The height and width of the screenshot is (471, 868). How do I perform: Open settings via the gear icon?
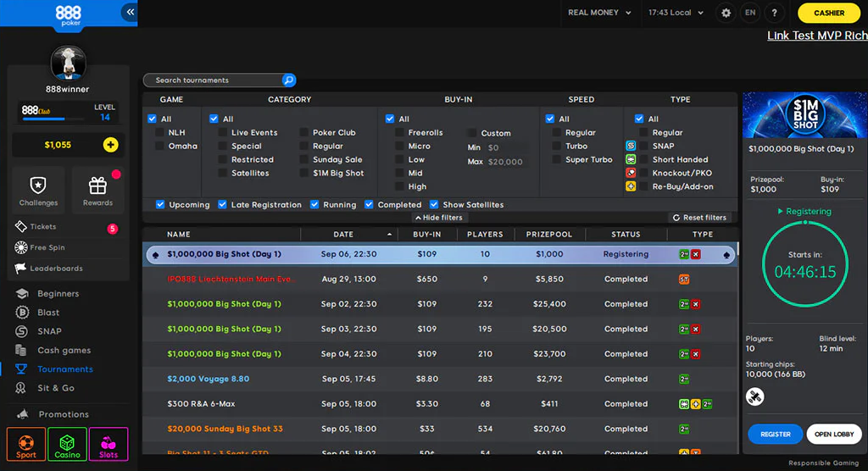click(726, 13)
